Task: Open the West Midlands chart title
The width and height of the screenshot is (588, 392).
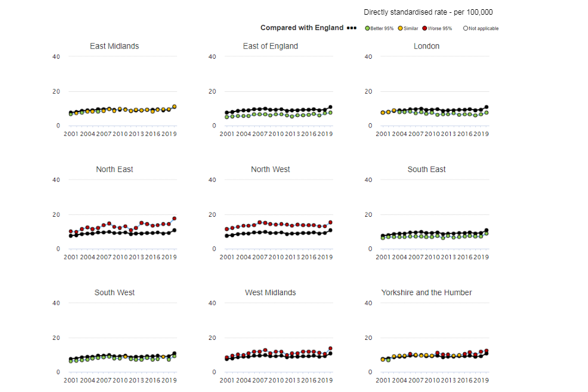Action: coord(271,292)
